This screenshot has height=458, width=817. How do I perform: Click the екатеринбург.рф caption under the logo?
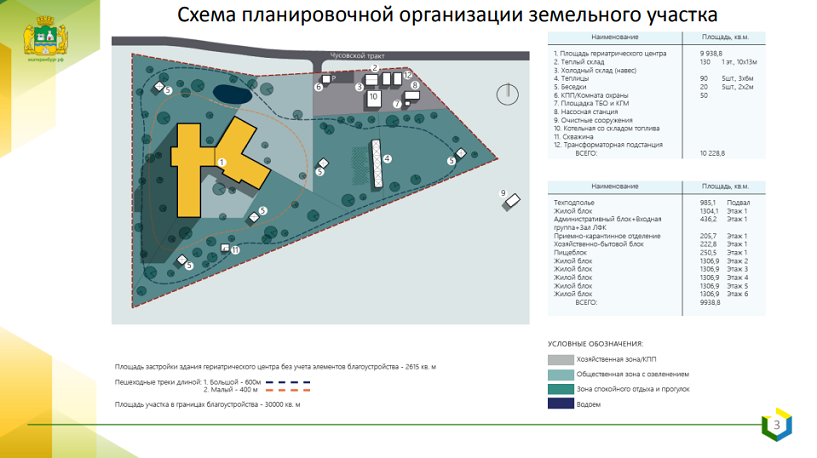coord(46,59)
